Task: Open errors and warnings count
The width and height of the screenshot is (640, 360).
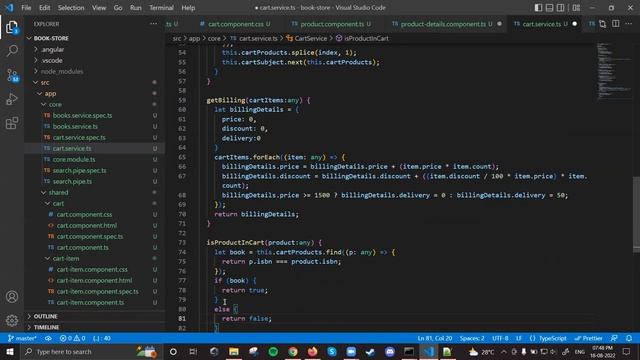Action: click(73, 338)
